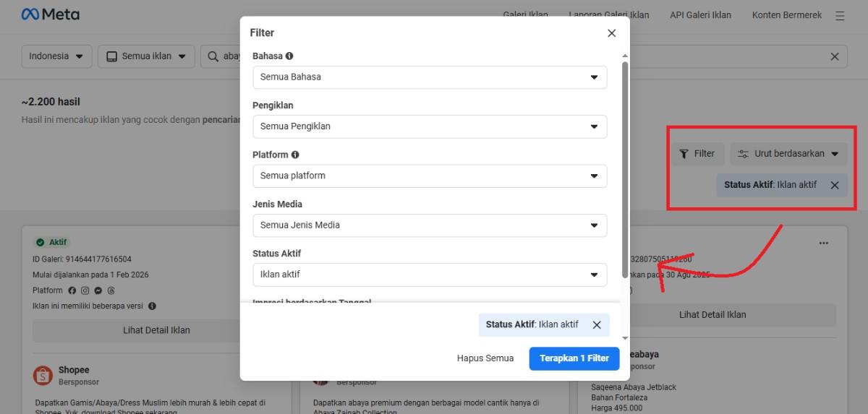
Task: Click the Terapkan 1 Filter button
Action: tap(574, 358)
